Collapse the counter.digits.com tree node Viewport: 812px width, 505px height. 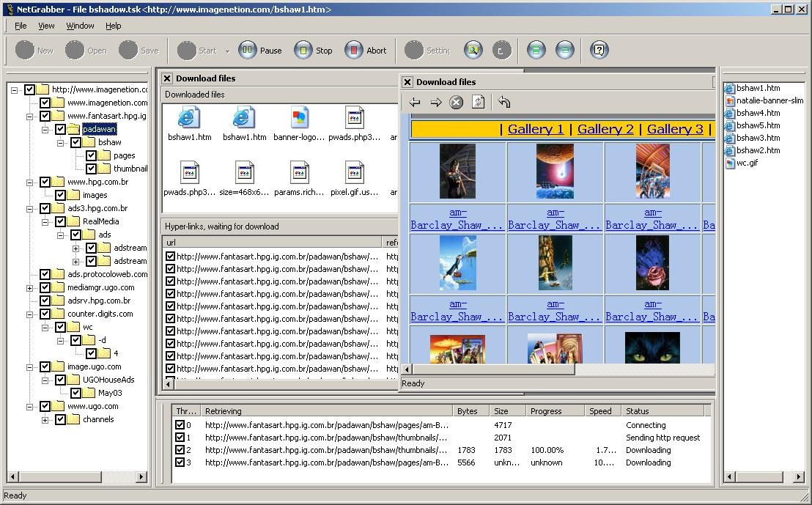click(x=29, y=314)
